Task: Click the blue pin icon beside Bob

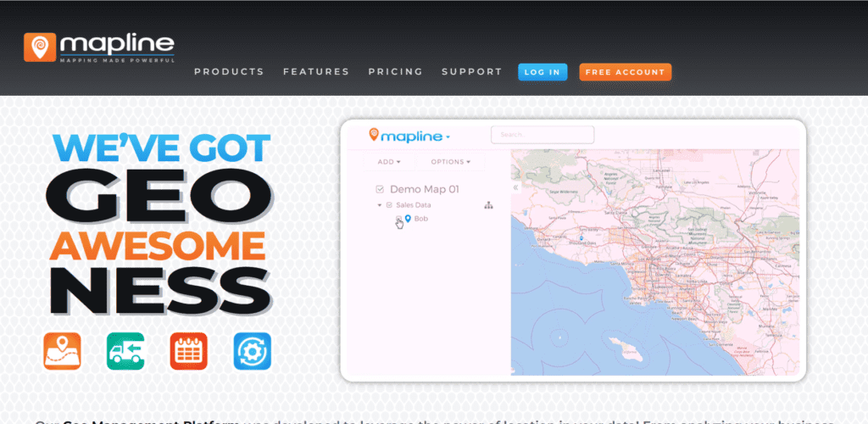Action: tap(408, 219)
